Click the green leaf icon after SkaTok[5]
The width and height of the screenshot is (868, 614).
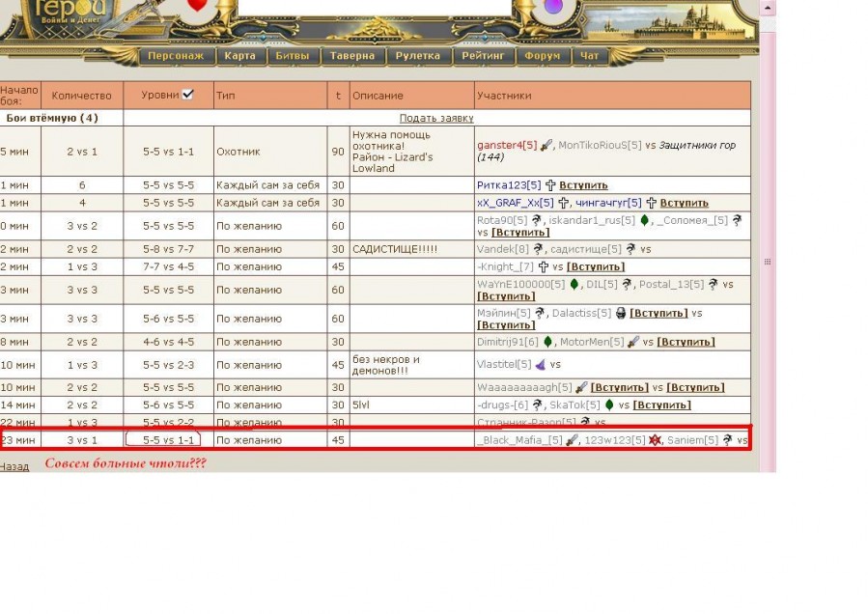click(609, 405)
